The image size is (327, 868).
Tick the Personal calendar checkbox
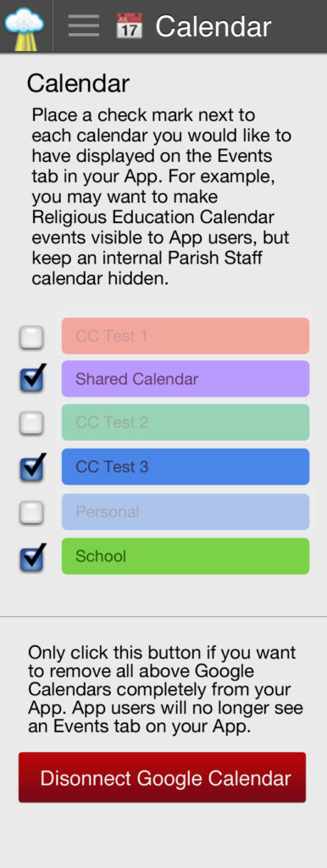[x=31, y=513]
